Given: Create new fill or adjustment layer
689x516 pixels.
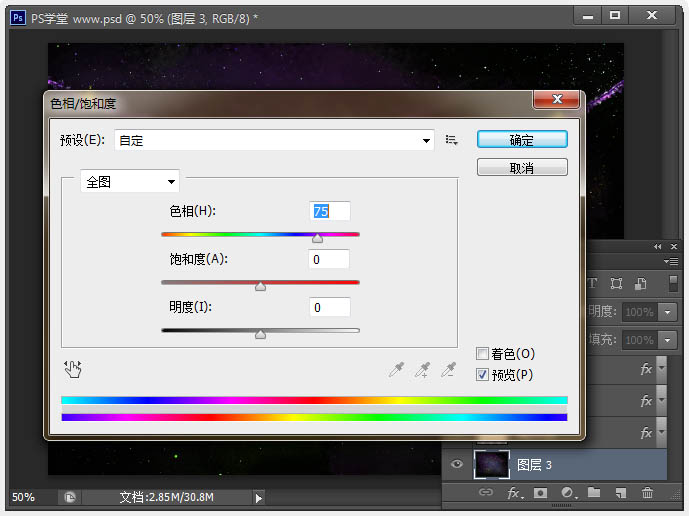Looking at the screenshot, I should [x=569, y=493].
